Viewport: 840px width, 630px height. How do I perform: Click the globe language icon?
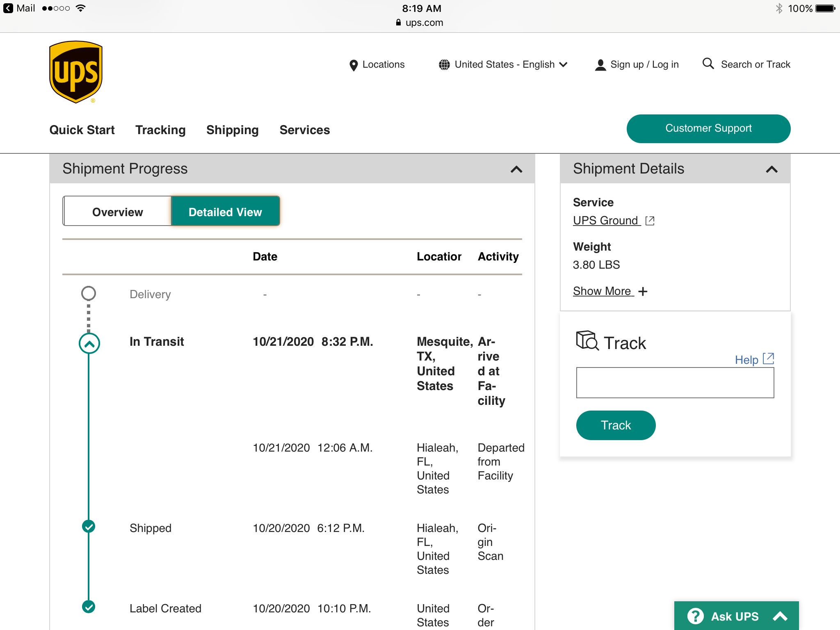coord(444,65)
